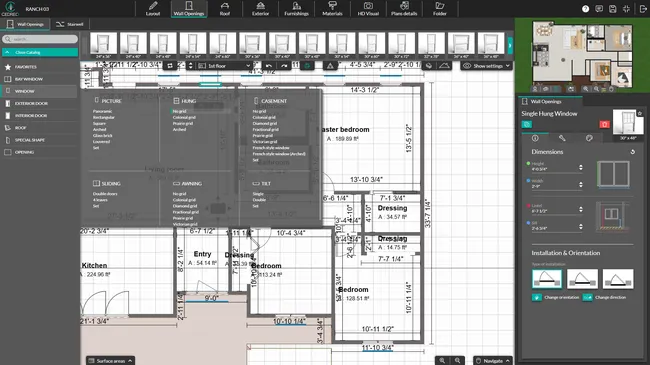
Task: Select the 30"x72" window thumbnail
Action: click(x=401, y=45)
